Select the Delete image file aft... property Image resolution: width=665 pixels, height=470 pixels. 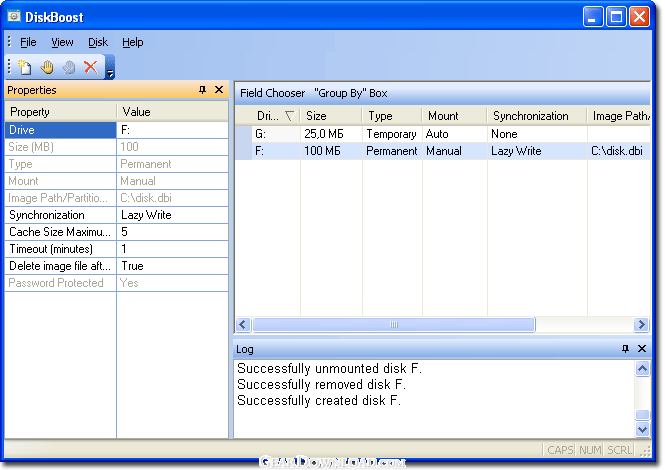61,266
